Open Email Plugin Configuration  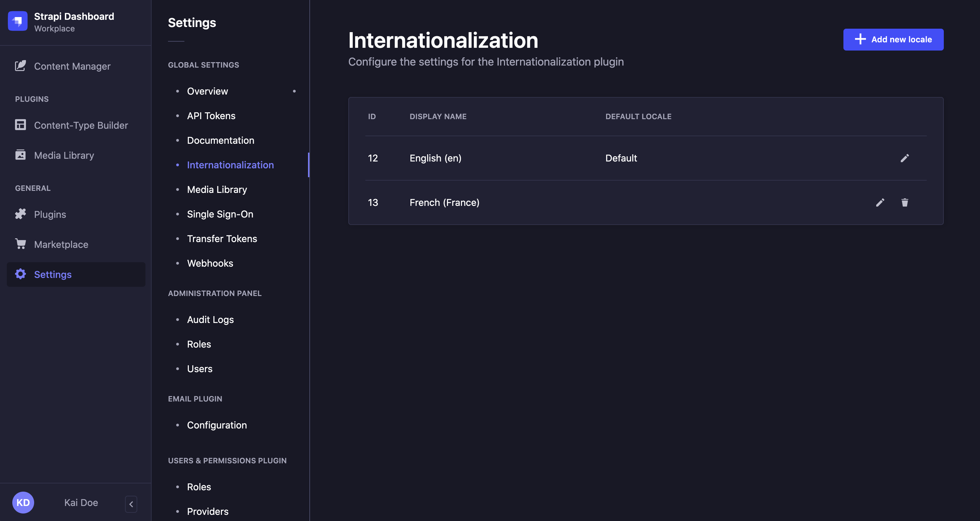coord(216,425)
